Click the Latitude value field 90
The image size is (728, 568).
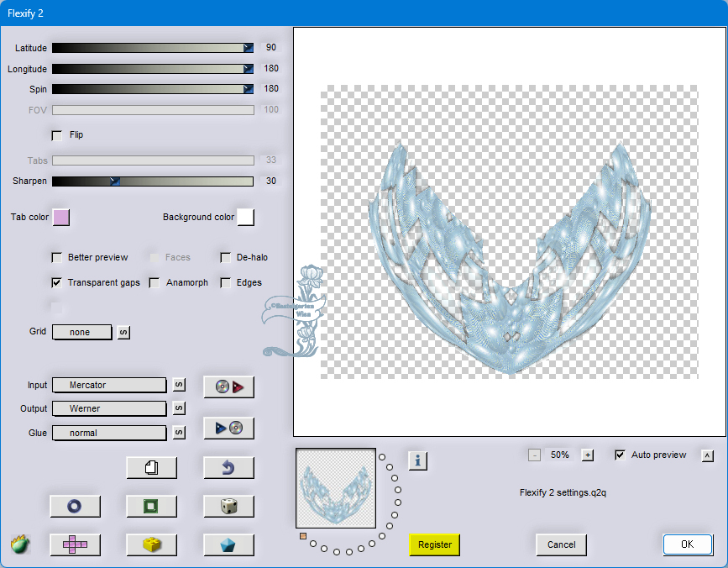click(270, 47)
